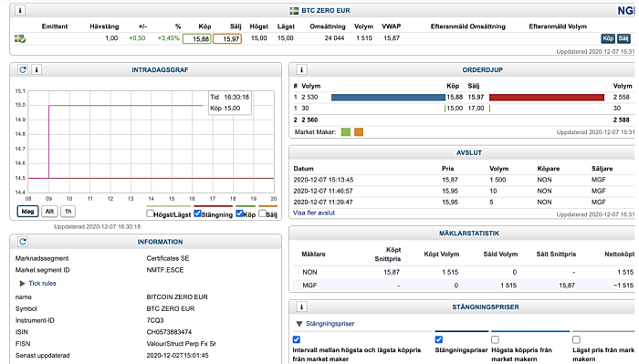Open the info icon in the Stängningspriser panel
639x364 pixels.
point(301,307)
